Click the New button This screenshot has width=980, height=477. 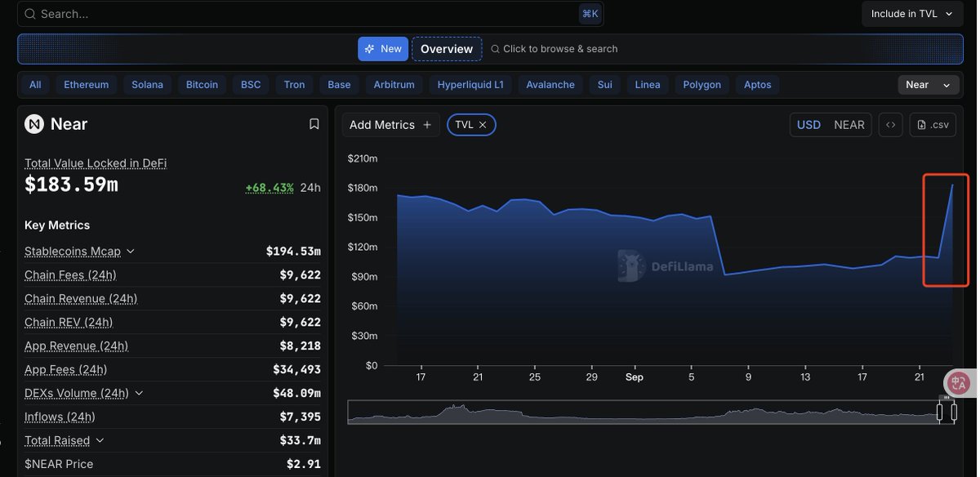point(383,49)
